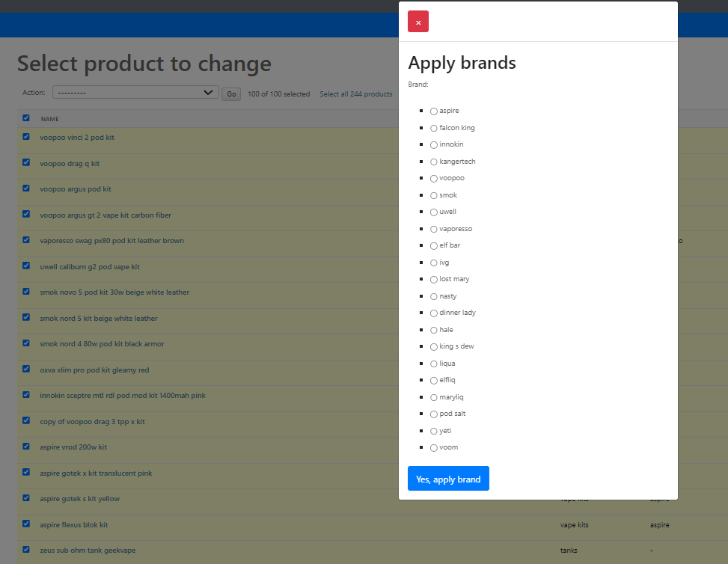Open aspire flexus blok kit link
The image size is (728, 564).
[x=74, y=524]
